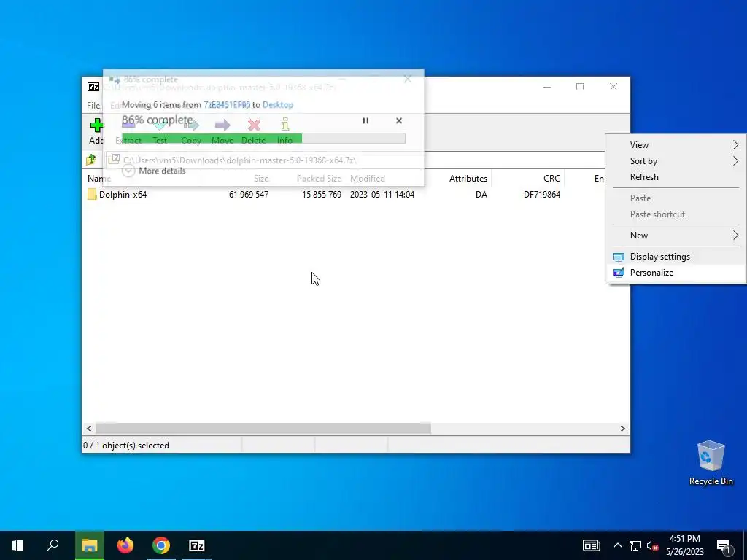Click the up-folder icon beside address bar
747x560 pixels.
click(x=91, y=160)
